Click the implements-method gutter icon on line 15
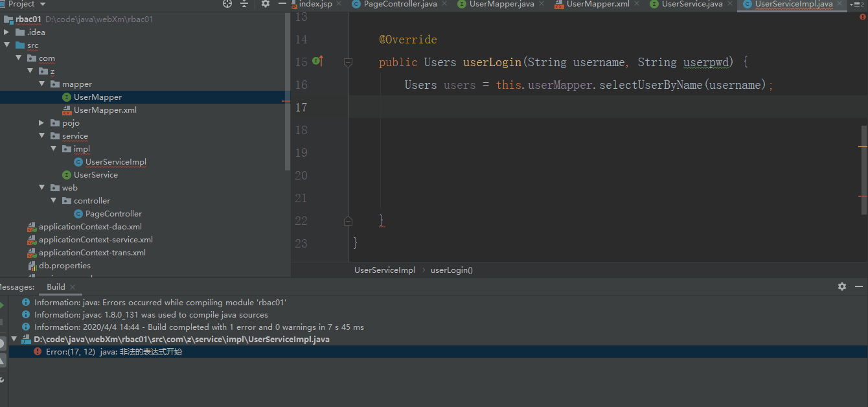The width and height of the screenshot is (868, 407). pyautogui.click(x=317, y=61)
